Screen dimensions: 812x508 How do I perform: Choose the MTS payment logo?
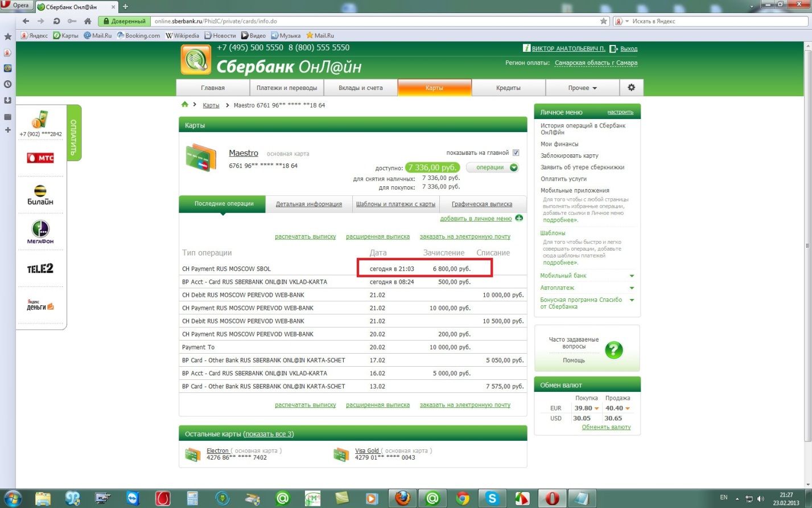[40, 157]
